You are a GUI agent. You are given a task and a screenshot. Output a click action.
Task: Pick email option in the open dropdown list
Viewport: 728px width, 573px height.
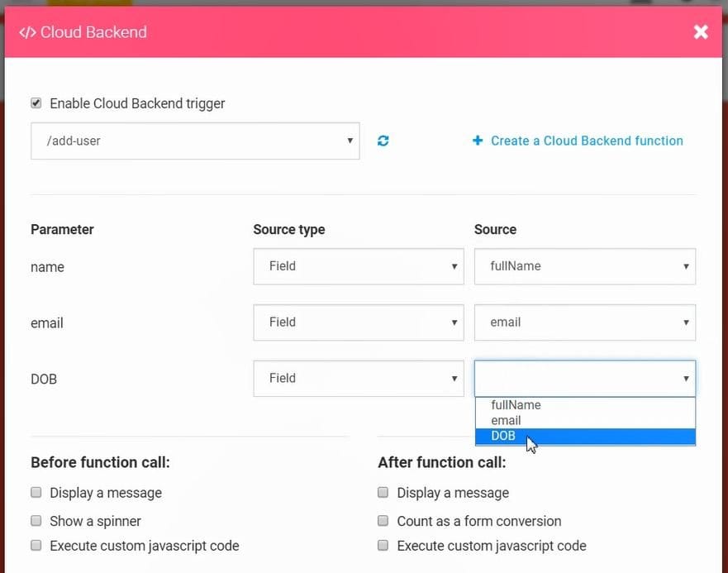coord(506,421)
